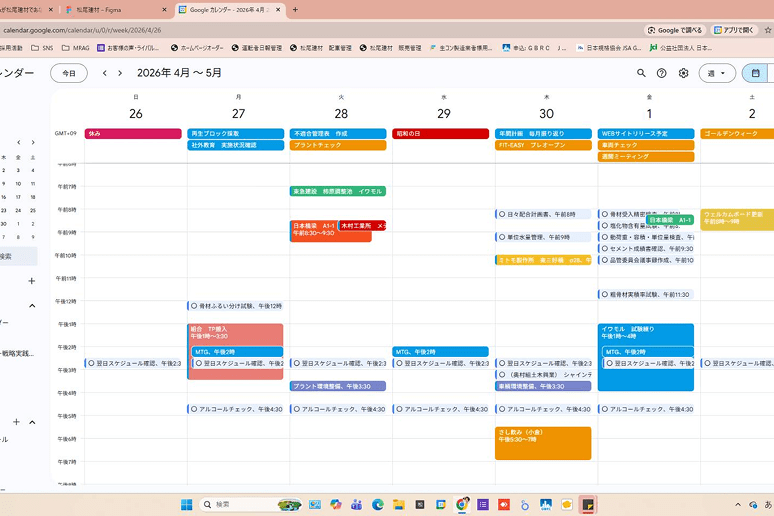
Task: Click the plus icon in sidebar
Action: tap(32, 281)
